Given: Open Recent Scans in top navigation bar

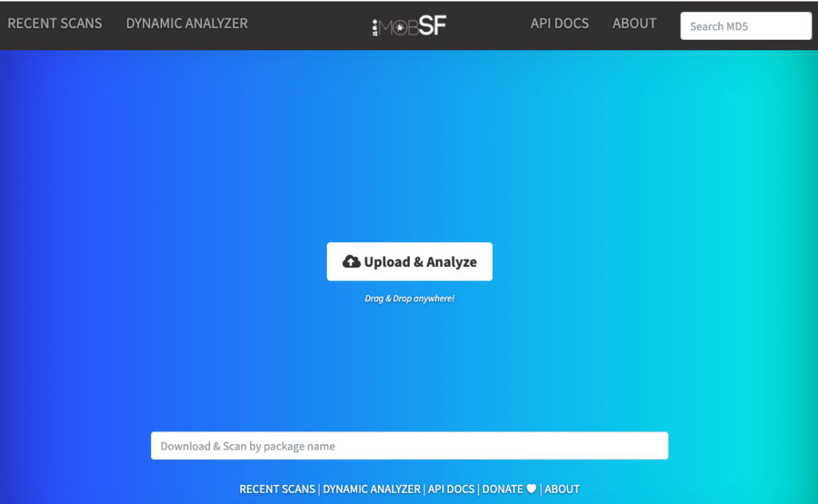Looking at the screenshot, I should [x=55, y=23].
